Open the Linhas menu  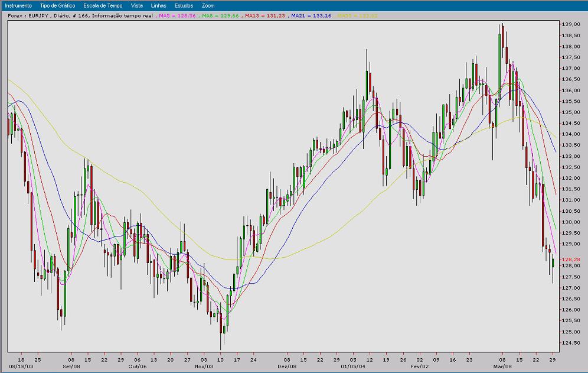pos(158,5)
